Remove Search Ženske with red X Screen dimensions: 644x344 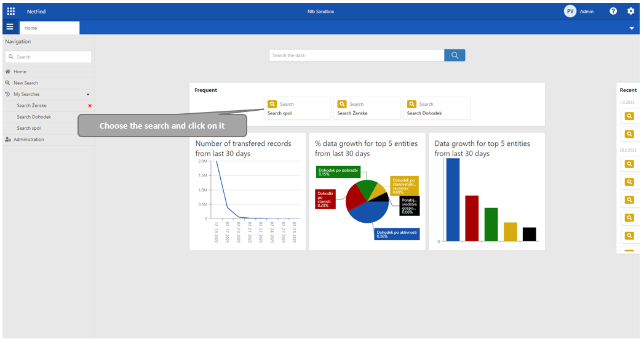point(90,106)
